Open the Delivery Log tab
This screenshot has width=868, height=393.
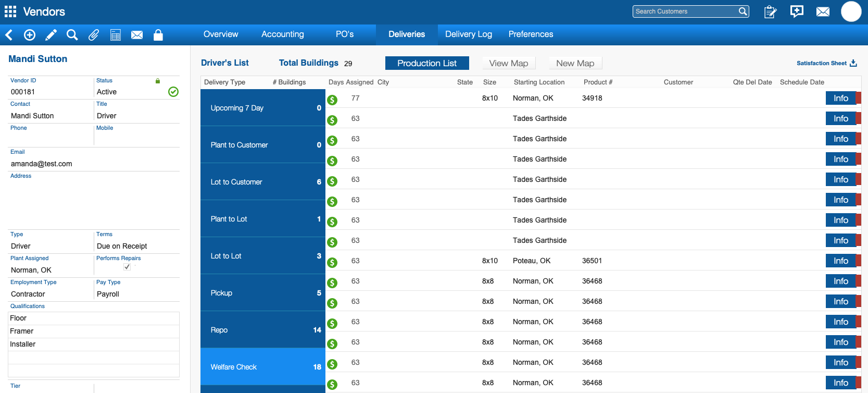(x=469, y=34)
